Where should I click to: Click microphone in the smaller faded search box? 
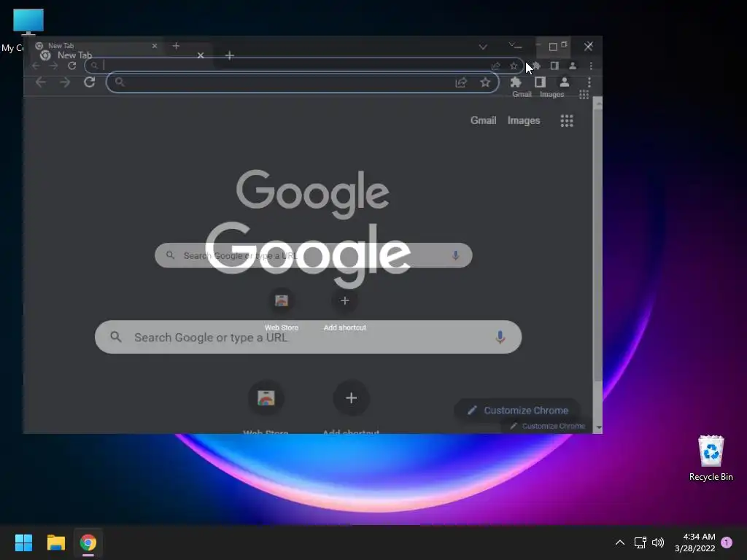tap(455, 255)
